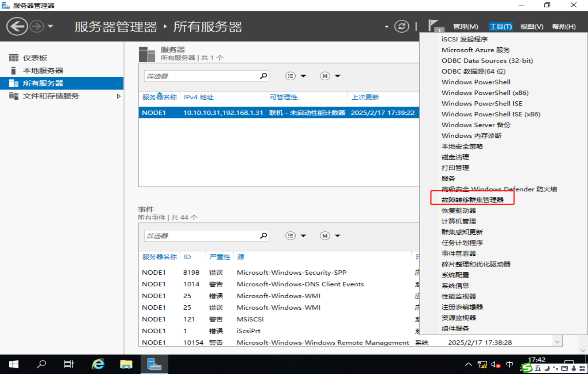
Task: Click the save query icon in the servers panel
Action: pyautogui.click(x=325, y=76)
